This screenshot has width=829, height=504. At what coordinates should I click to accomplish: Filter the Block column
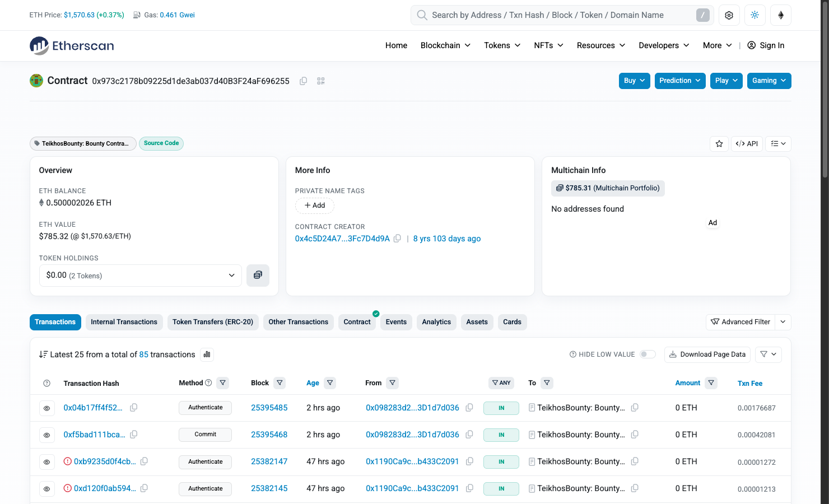(280, 383)
